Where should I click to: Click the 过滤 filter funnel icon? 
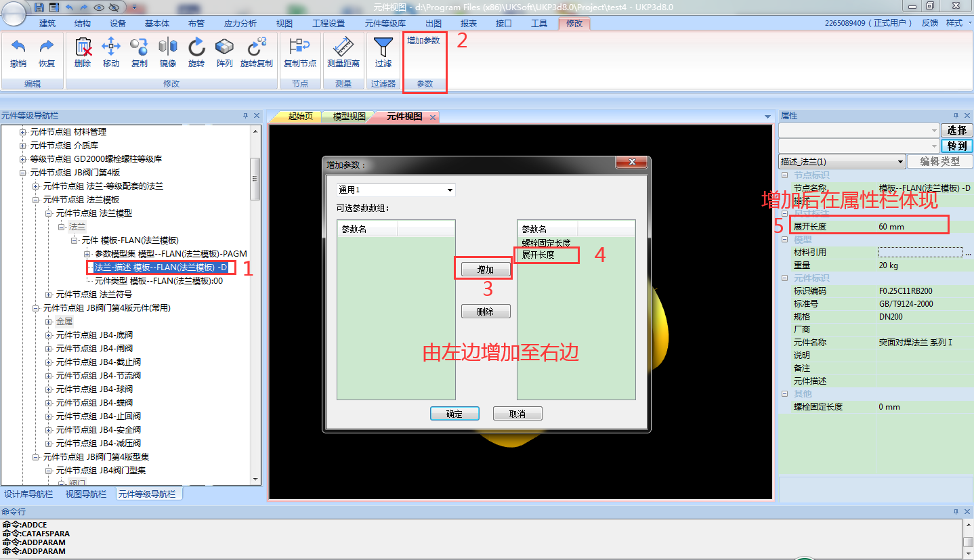[x=383, y=51]
